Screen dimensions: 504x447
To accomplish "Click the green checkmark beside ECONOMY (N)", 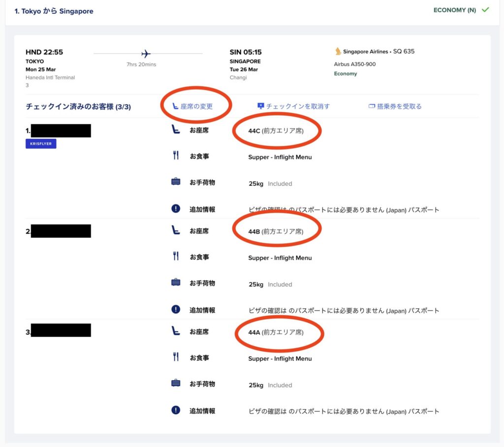I will [485, 10].
